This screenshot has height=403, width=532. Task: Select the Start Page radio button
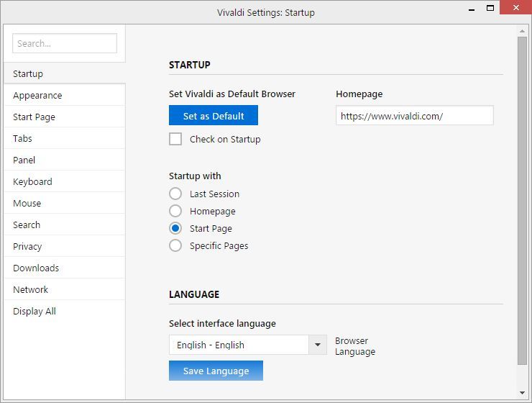pyautogui.click(x=175, y=228)
